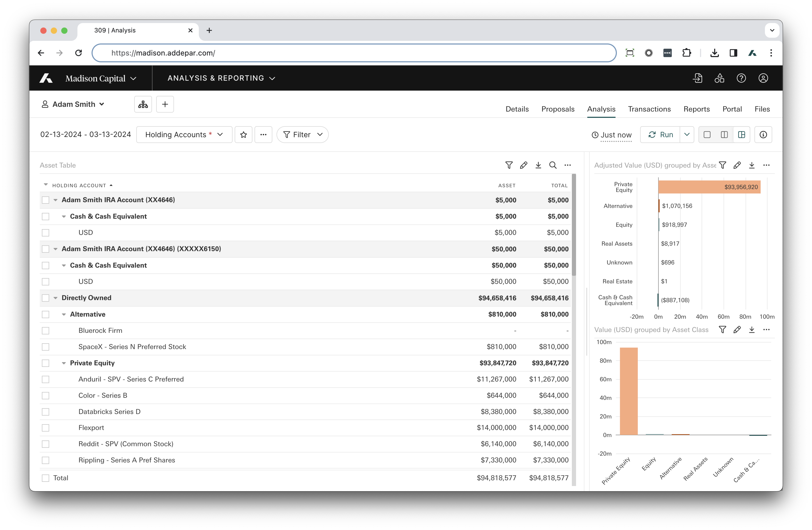
Task: Open more options on Value by Asset Class chart
Action: tap(766, 330)
